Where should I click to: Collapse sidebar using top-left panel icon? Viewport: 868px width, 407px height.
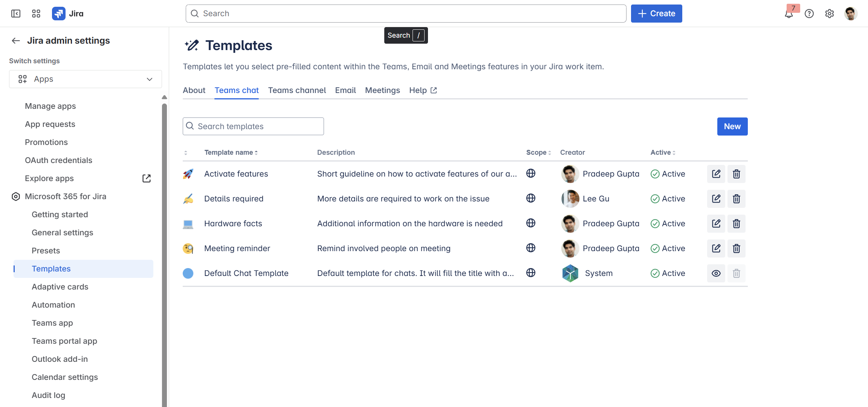[16, 14]
